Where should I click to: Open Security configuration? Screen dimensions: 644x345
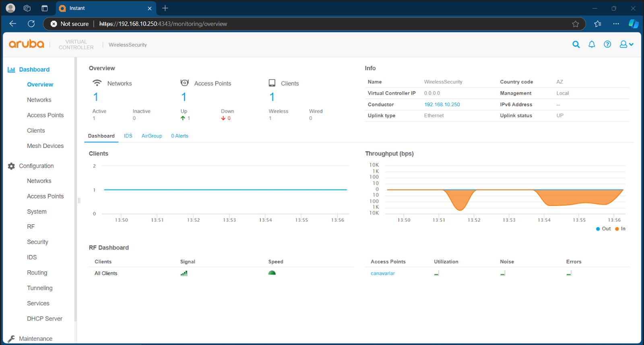(37, 242)
